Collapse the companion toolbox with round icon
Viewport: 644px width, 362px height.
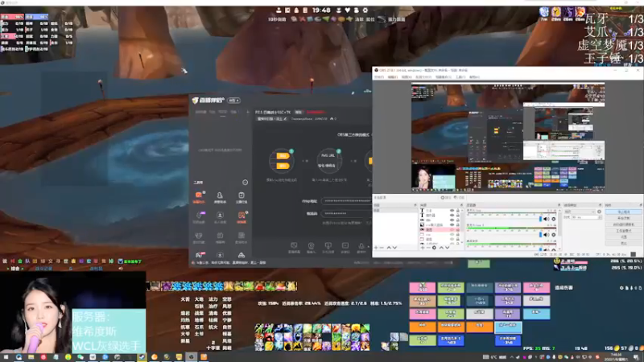click(x=246, y=183)
